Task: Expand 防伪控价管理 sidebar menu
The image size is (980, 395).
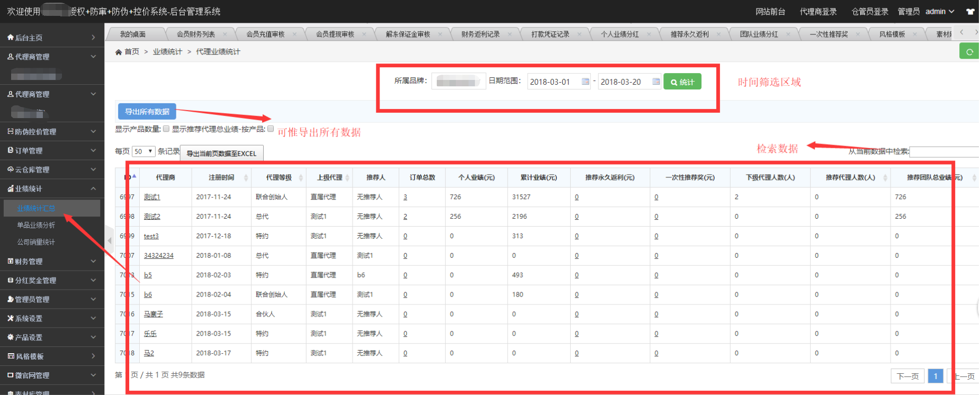Action: pyautogui.click(x=52, y=131)
